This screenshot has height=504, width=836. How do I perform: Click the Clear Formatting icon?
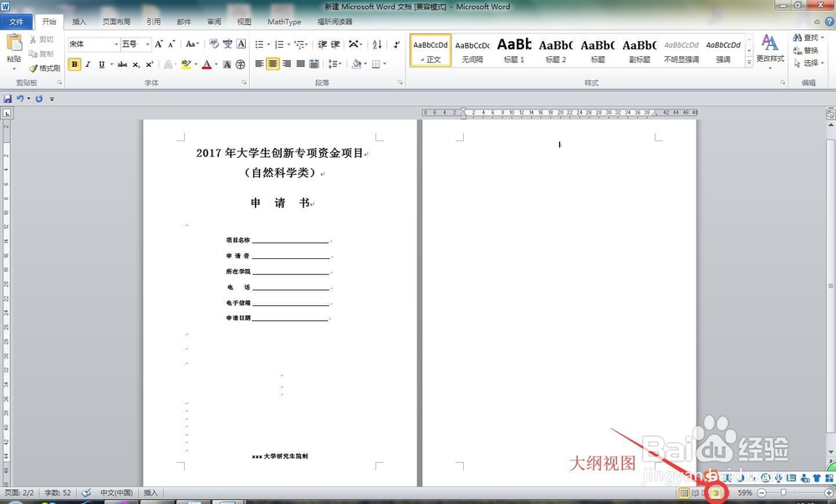(x=214, y=44)
